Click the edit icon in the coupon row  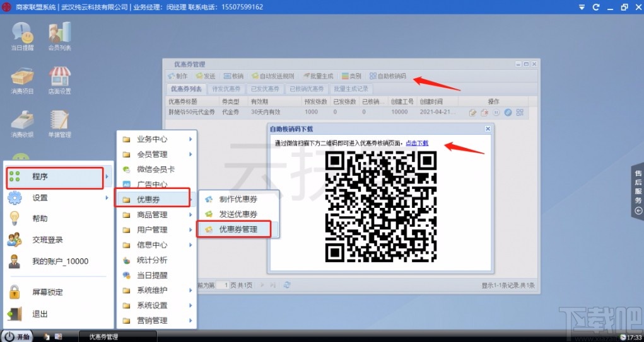pyautogui.click(x=472, y=112)
